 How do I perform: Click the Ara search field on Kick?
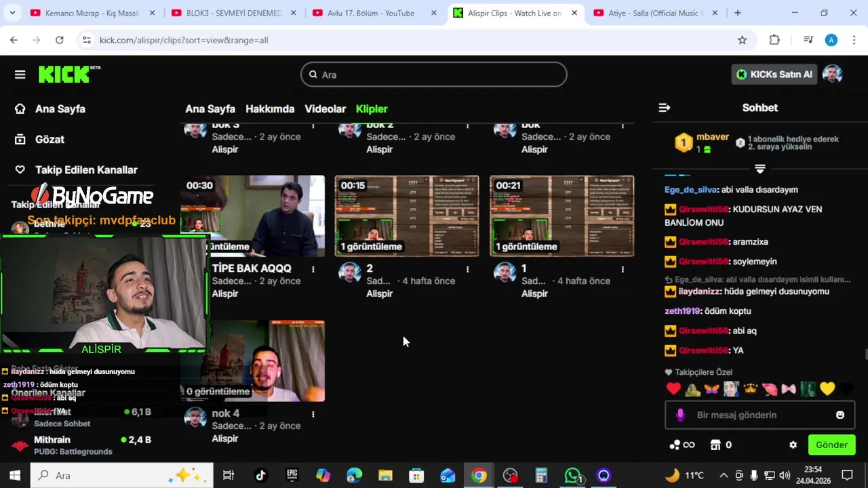click(x=434, y=75)
